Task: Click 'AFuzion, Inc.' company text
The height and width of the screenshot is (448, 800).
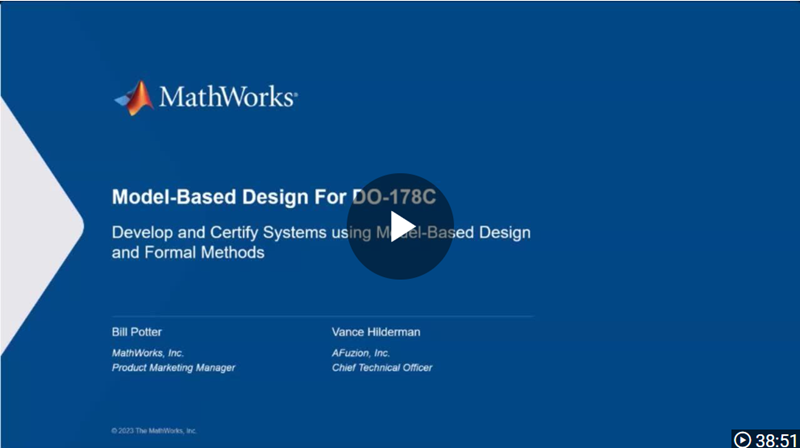Action: point(361,353)
